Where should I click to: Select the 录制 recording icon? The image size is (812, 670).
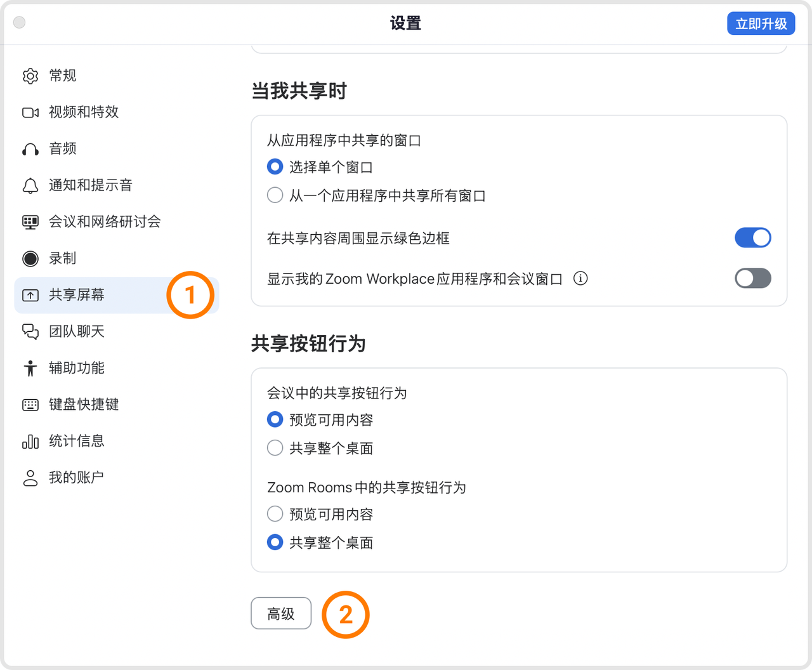coord(30,258)
